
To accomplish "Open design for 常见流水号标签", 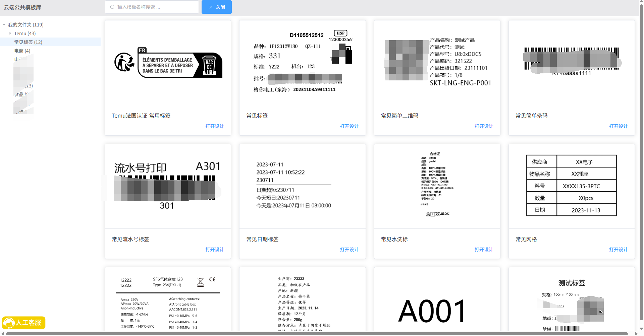I will (215, 250).
